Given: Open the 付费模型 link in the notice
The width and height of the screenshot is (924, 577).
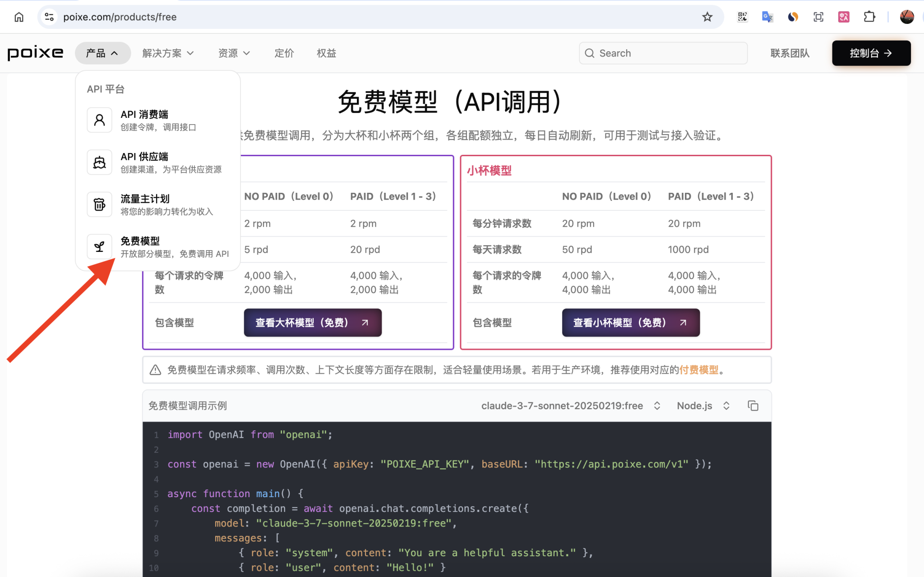Looking at the screenshot, I should 698,369.
